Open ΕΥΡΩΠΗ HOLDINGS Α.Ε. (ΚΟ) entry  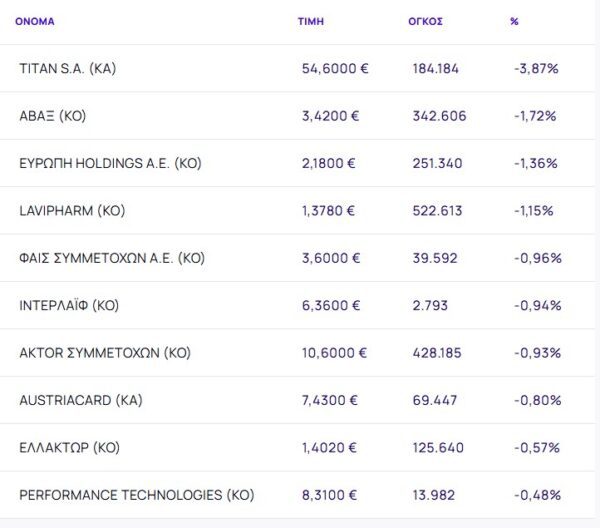[110, 163]
